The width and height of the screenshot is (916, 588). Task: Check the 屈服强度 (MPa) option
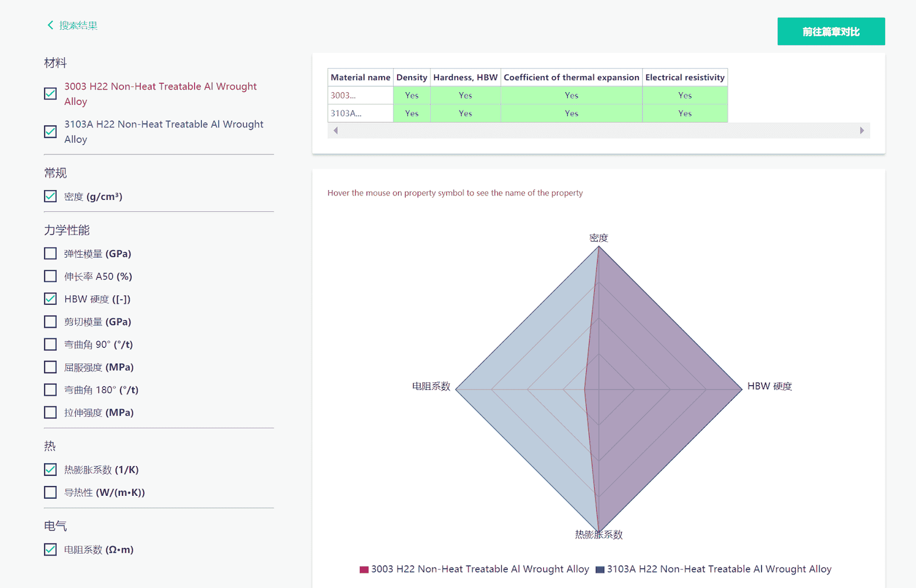coord(50,367)
